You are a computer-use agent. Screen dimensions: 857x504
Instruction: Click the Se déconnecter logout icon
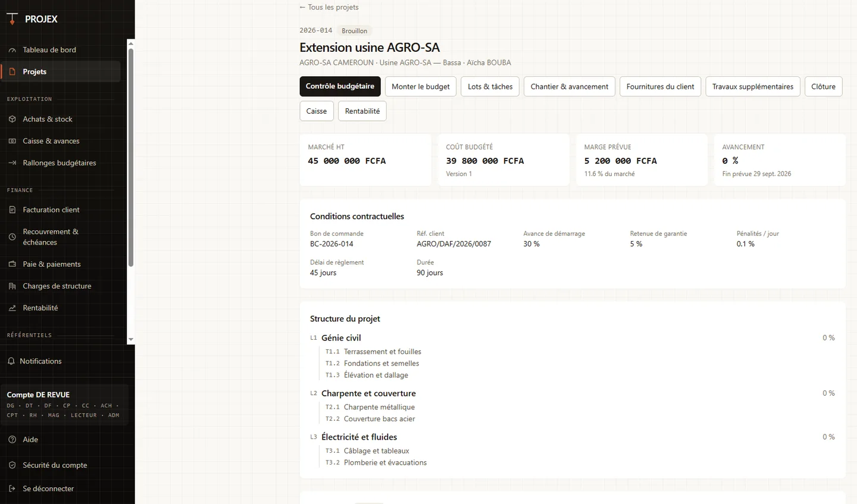tap(12, 489)
